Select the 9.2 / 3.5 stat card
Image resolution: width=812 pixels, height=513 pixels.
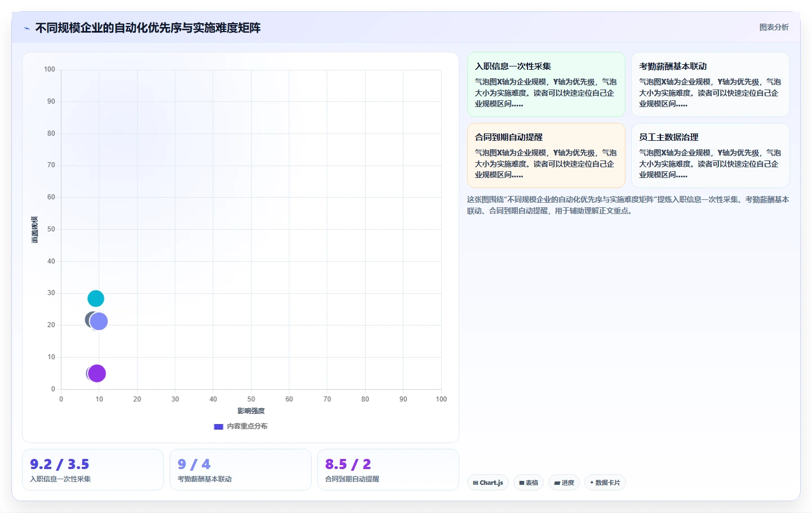[93, 470]
